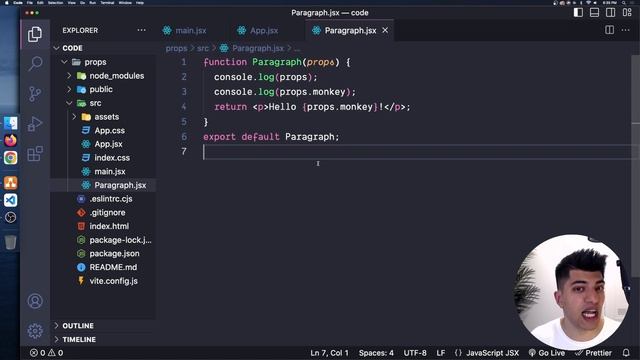Toggle bottom panel layout icon

594,13
